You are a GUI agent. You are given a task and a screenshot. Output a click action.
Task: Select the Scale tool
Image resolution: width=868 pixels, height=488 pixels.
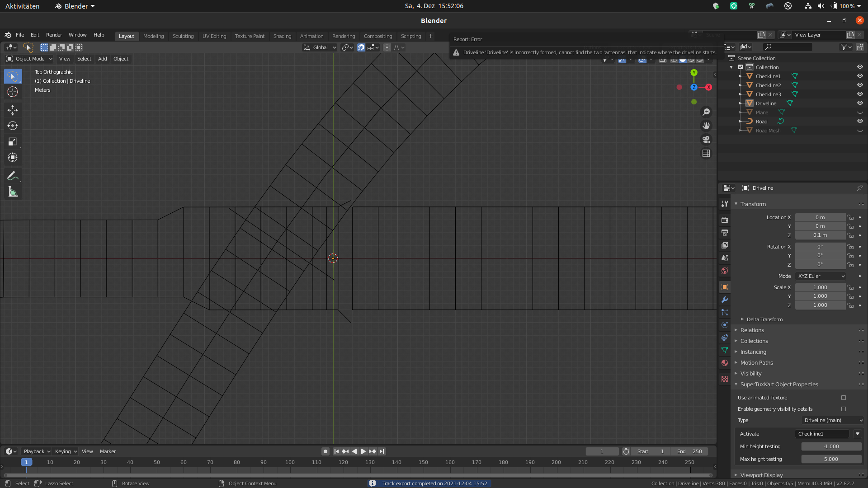(13, 141)
